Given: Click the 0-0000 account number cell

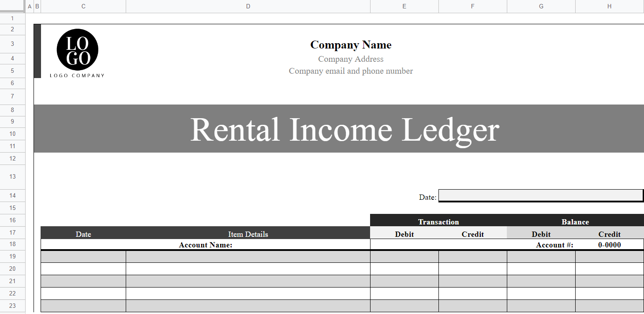Looking at the screenshot, I should [610, 245].
